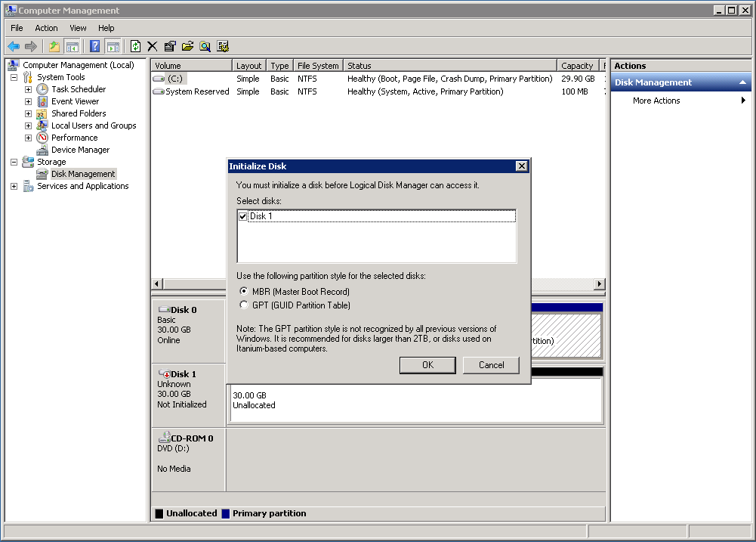The image size is (756, 542).
Task: Open Help with the question mark icon
Action: pos(95,46)
